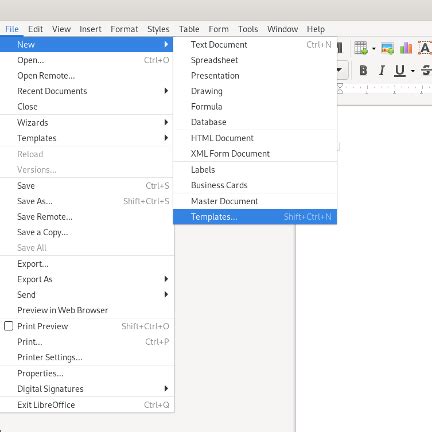Open the Format menu
Image resolution: width=432 pixels, height=432 pixels.
[x=124, y=29]
